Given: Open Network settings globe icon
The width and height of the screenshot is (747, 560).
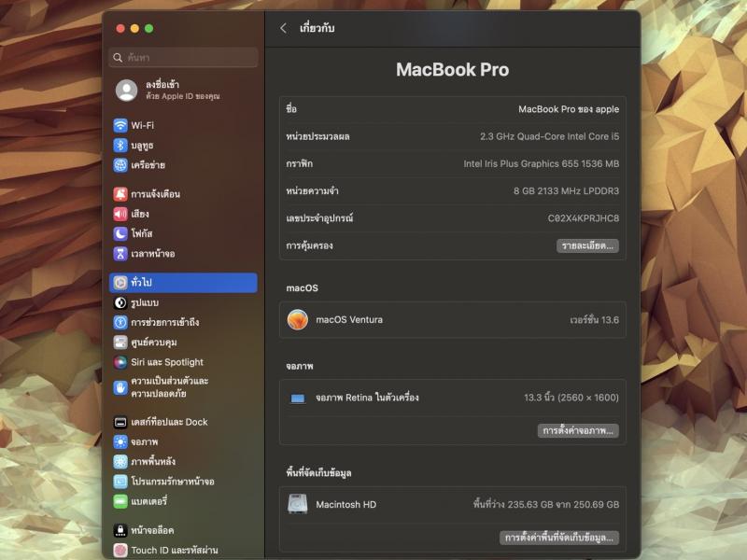Looking at the screenshot, I should [x=120, y=165].
